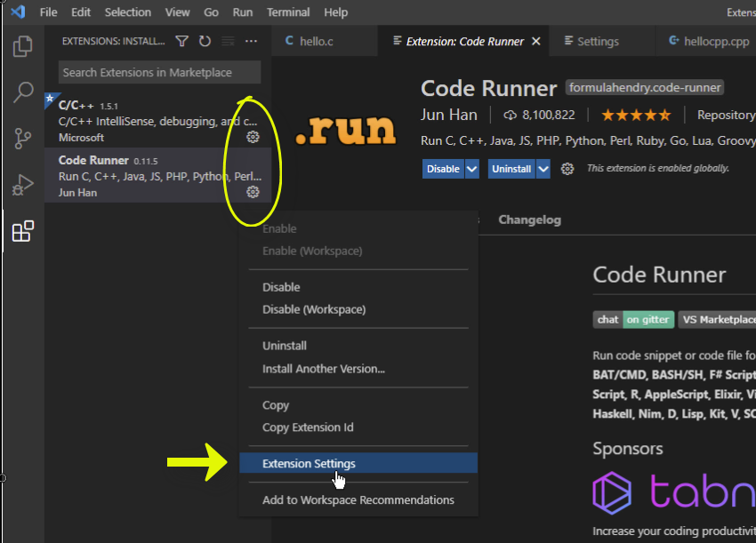Select the Code Runner extension entry
756x543 pixels.
click(x=157, y=175)
